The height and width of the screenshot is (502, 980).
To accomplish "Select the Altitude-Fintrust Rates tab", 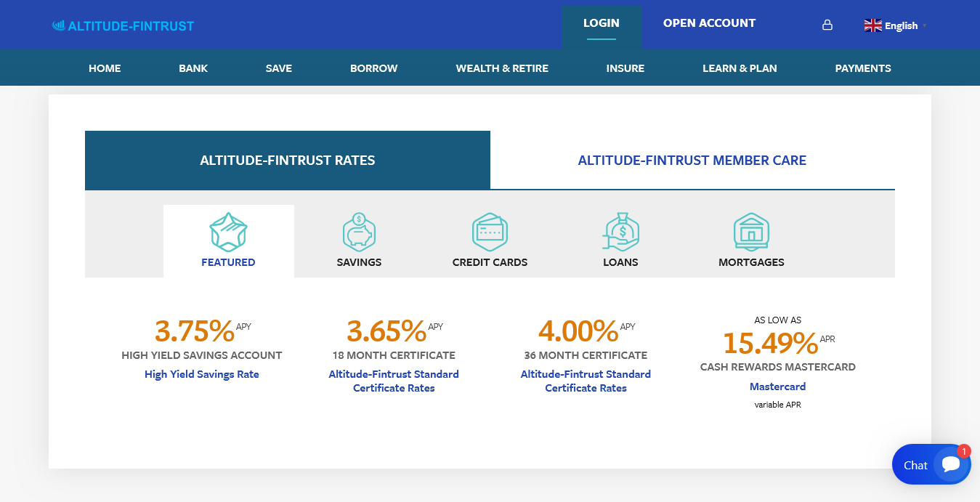I will point(288,161).
